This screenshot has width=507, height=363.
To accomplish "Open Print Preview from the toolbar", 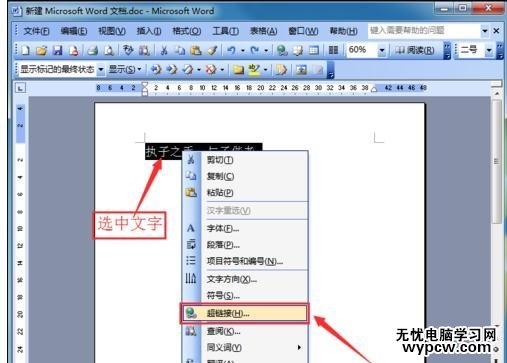I will 109,50.
